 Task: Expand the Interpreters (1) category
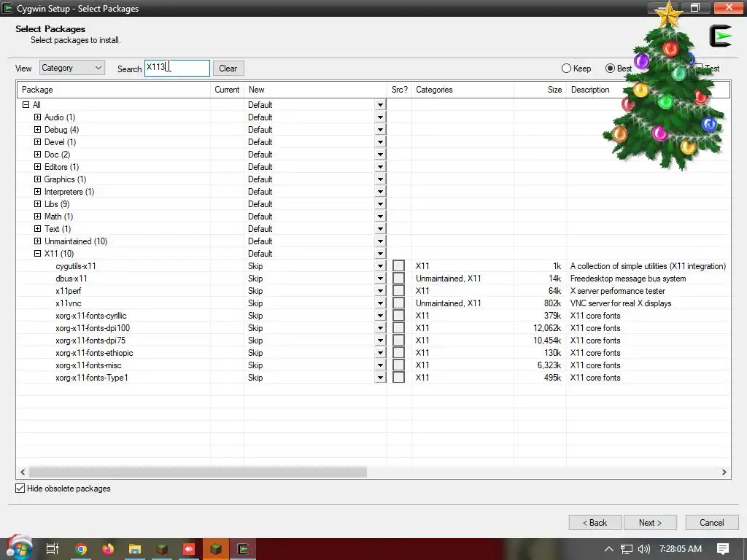tap(37, 192)
